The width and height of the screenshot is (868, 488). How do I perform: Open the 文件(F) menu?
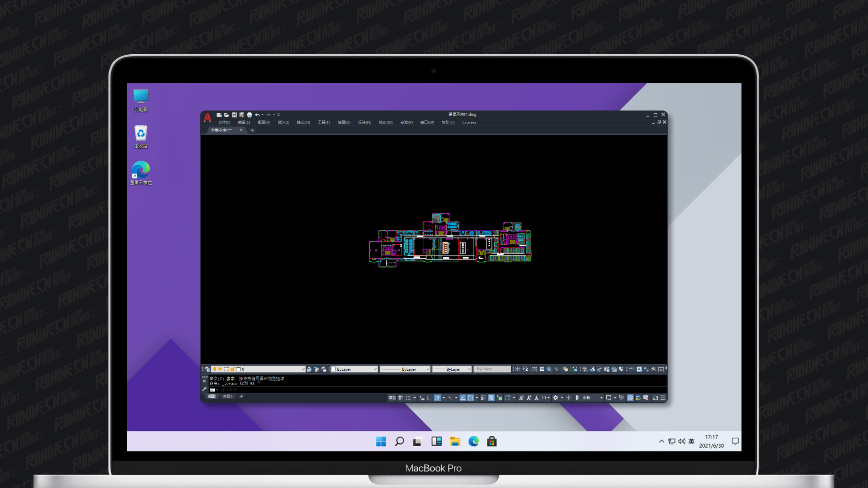click(x=224, y=122)
